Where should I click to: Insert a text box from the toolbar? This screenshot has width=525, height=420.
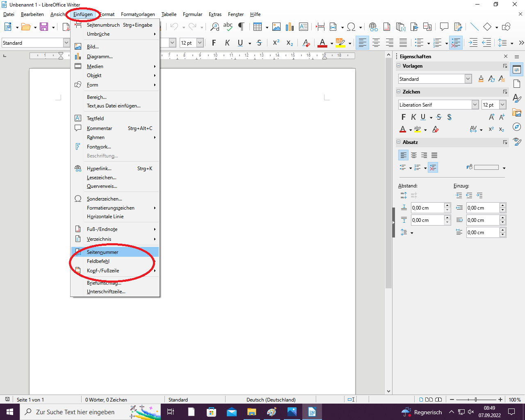point(304,27)
